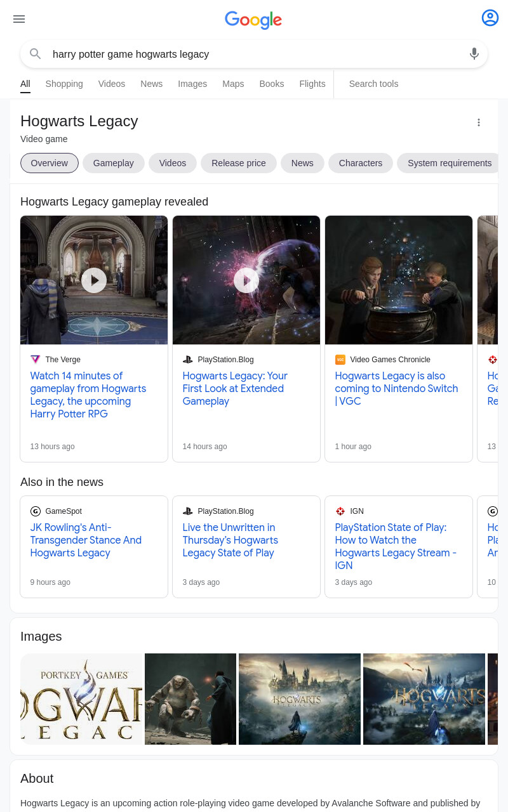The height and width of the screenshot is (812, 508).
Task: Open Search tools
Action: pos(373,84)
